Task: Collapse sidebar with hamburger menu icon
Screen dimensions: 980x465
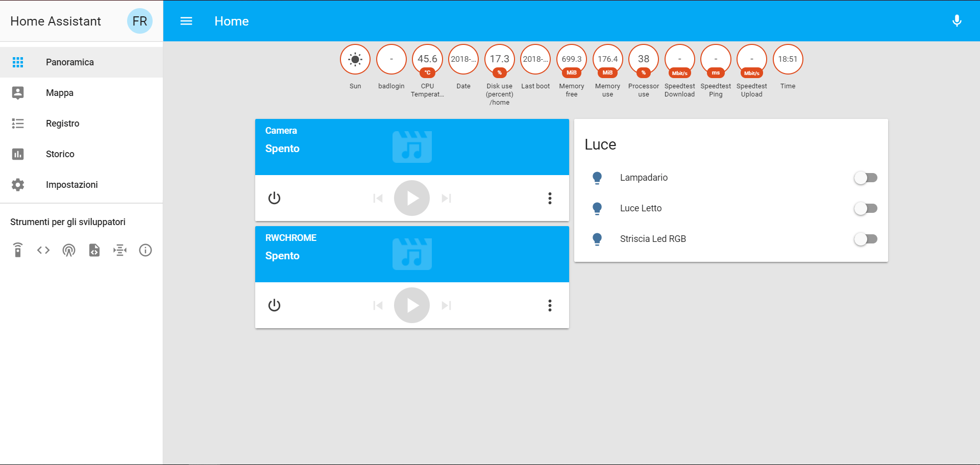Action: tap(186, 21)
